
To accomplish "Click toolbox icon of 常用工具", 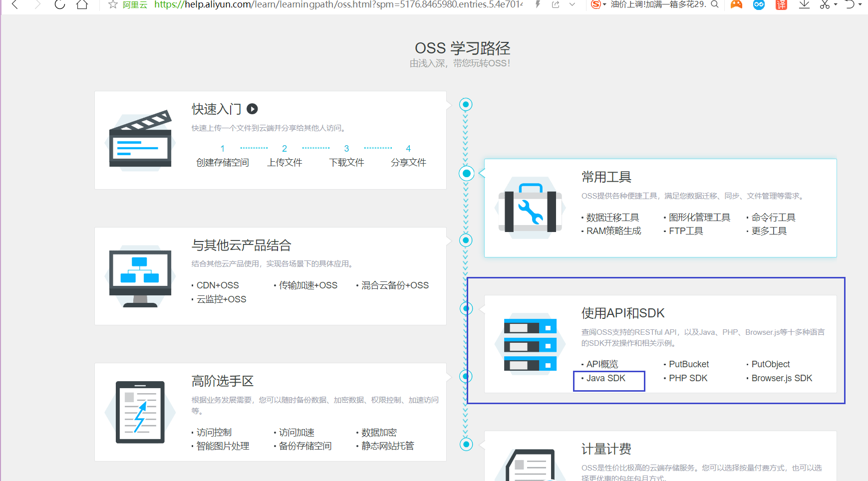I will pos(530,208).
